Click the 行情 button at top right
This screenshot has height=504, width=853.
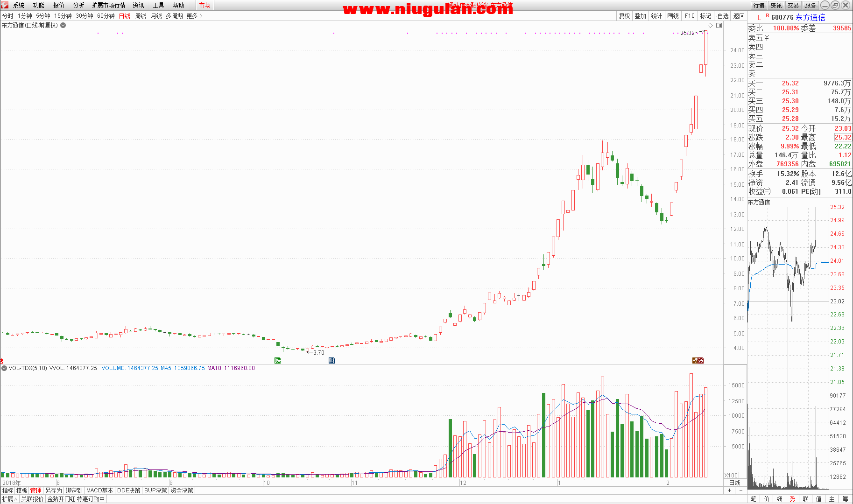[759, 5]
